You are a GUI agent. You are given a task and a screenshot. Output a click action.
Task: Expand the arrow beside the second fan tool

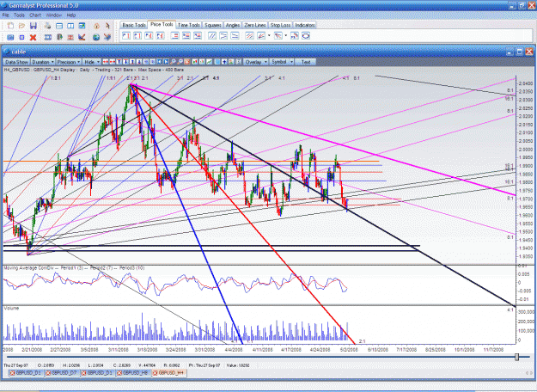[x=286, y=35]
